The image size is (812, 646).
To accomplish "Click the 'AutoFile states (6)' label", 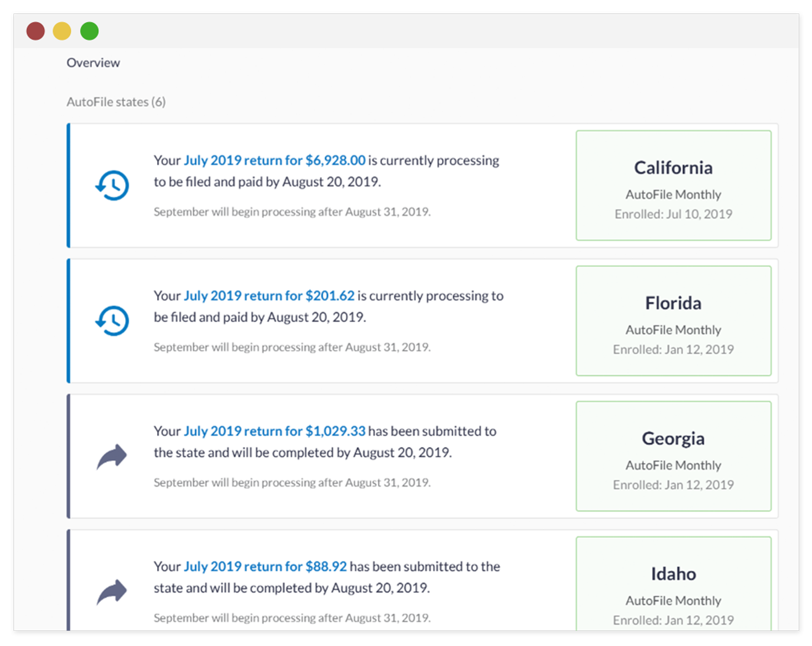I will point(116,102).
